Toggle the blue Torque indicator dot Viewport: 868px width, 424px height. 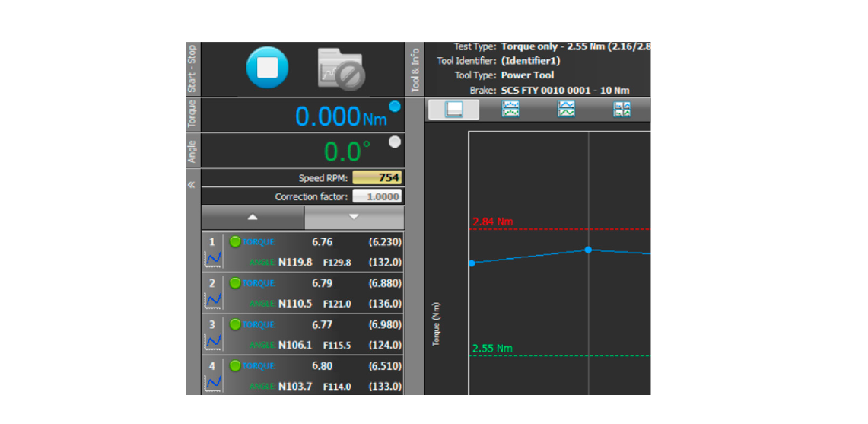point(394,107)
